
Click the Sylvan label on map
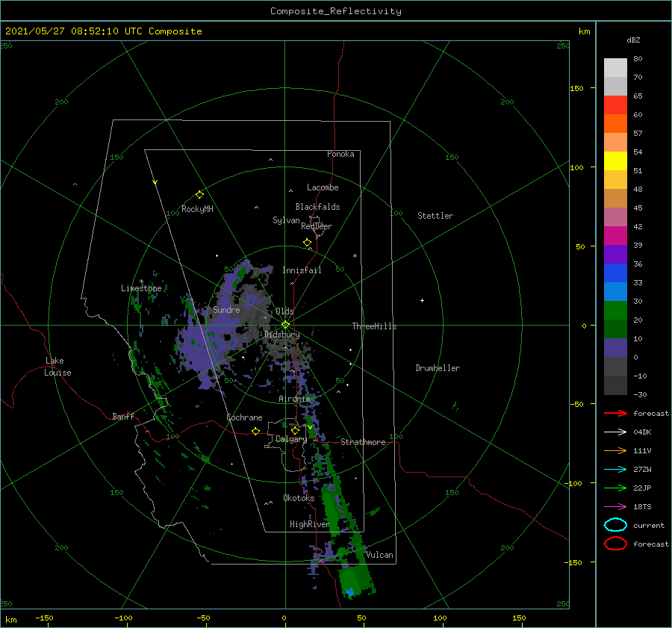pos(286,220)
